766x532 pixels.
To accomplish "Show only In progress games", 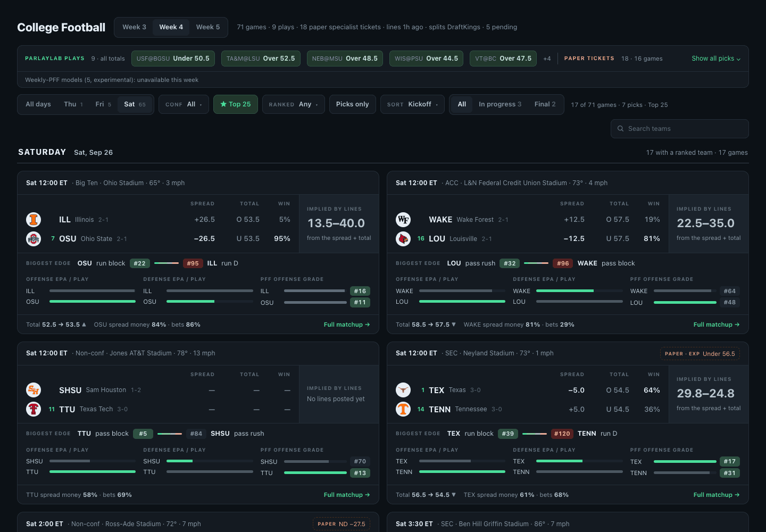I will point(500,104).
